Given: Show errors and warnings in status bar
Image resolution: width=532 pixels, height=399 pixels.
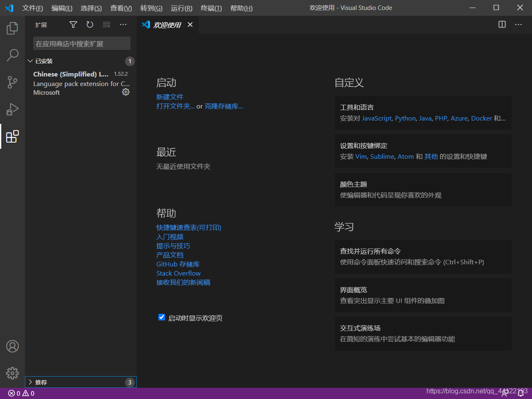Looking at the screenshot, I should click(x=21, y=393).
